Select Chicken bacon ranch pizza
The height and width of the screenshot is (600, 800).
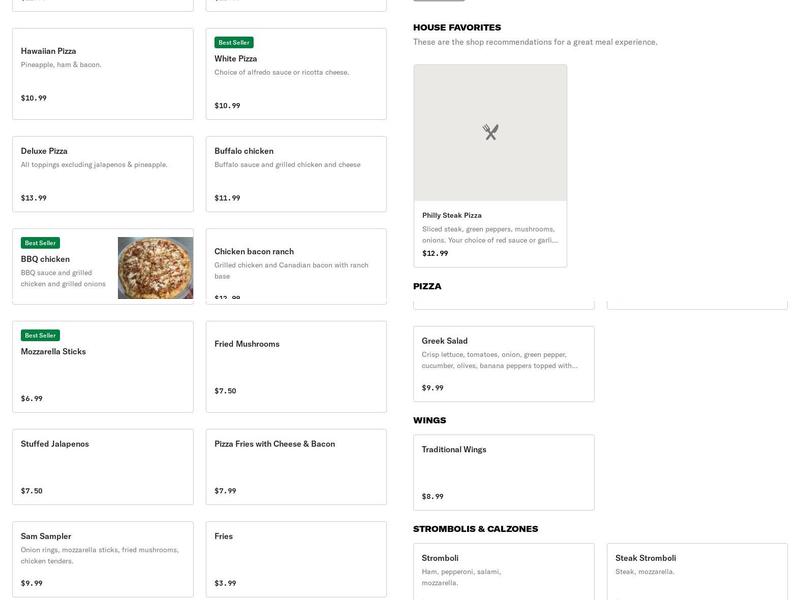296,266
